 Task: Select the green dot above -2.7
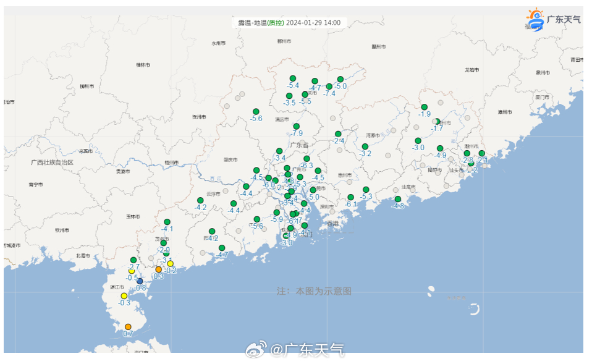tap(133, 260)
